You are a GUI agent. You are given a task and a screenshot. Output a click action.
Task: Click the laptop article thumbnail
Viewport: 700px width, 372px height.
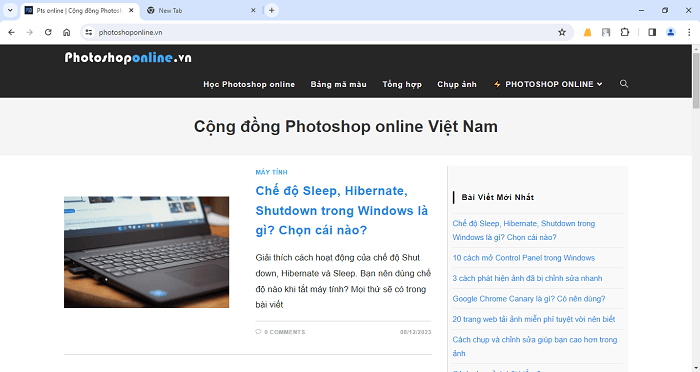pos(146,252)
